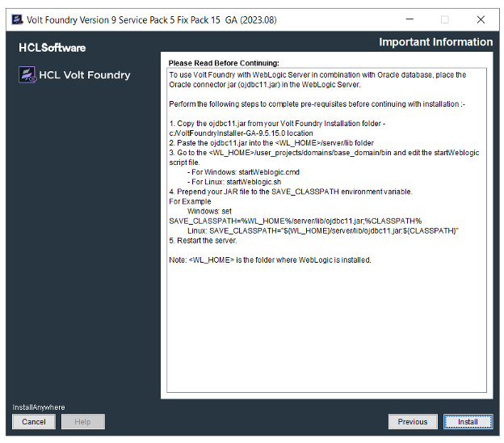Click the 'HCL Volt Foundry' product name text
The height and width of the screenshot is (443, 504).
pyautogui.click(x=85, y=75)
